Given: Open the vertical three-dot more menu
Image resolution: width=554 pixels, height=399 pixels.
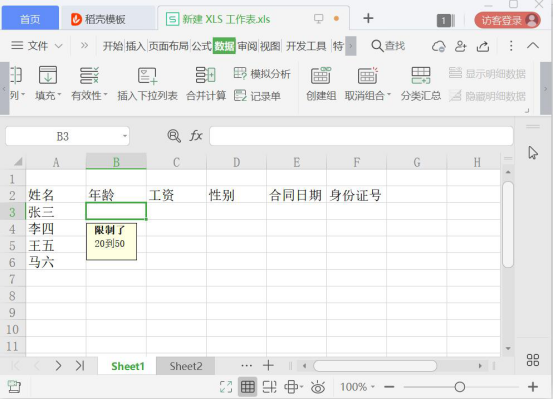Looking at the screenshot, I should [511, 46].
